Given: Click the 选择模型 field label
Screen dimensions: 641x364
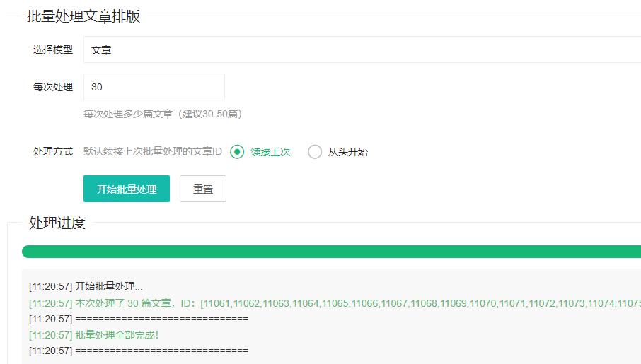Looking at the screenshot, I should (x=53, y=50).
